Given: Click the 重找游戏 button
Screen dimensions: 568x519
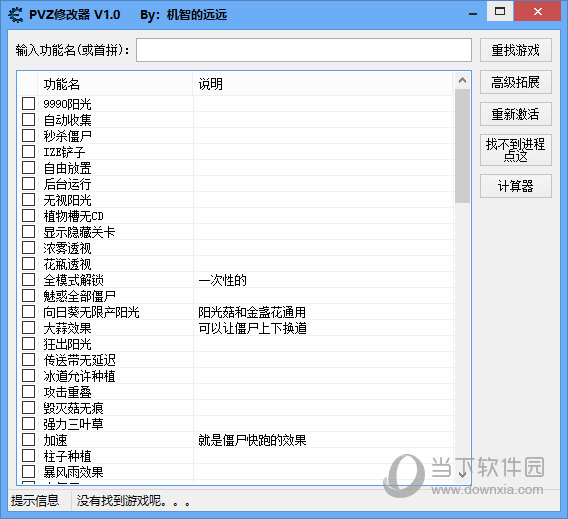Looking at the screenshot, I should point(516,50).
